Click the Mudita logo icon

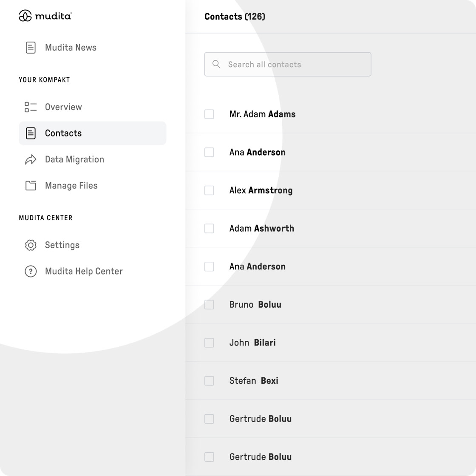(x=25, y=16)
